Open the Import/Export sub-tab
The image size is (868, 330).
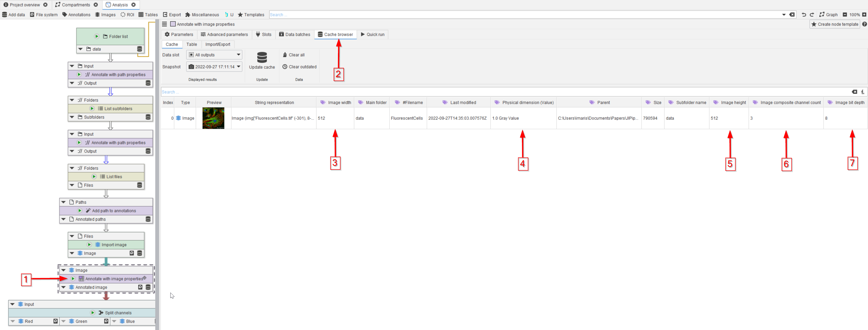point(218,44)
